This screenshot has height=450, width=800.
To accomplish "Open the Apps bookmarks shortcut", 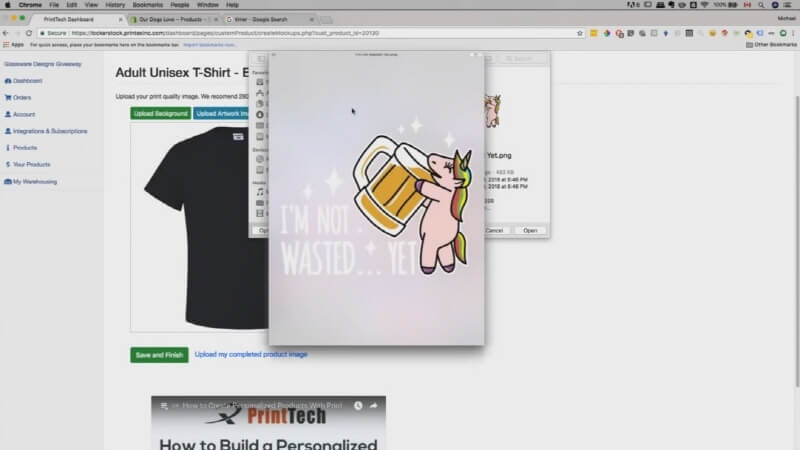I will (14, 45).
